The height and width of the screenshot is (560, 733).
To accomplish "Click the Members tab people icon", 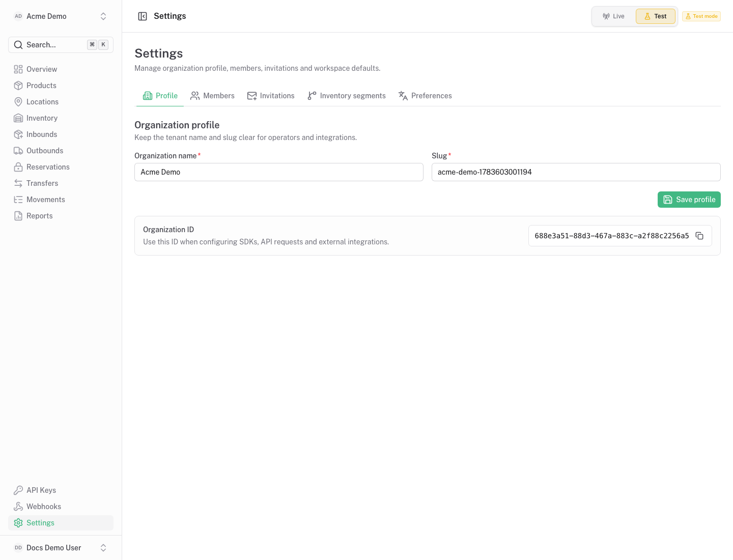I will click(195, 96).
